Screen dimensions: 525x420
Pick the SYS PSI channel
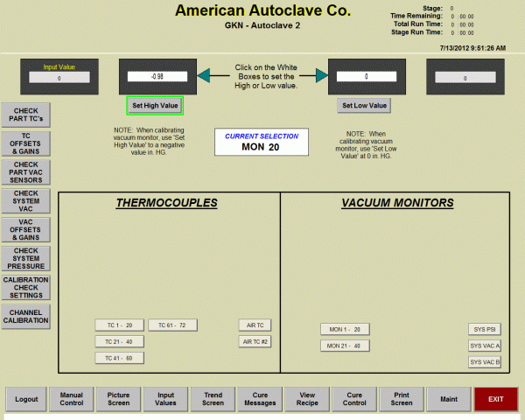pyautogui.click(x=485, y=330)
